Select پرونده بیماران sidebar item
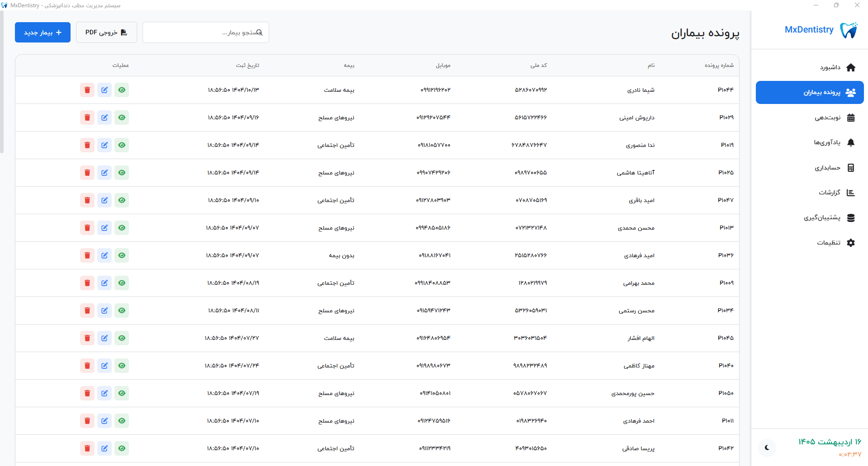Screen dimensions: 868x466 (810, 92)
